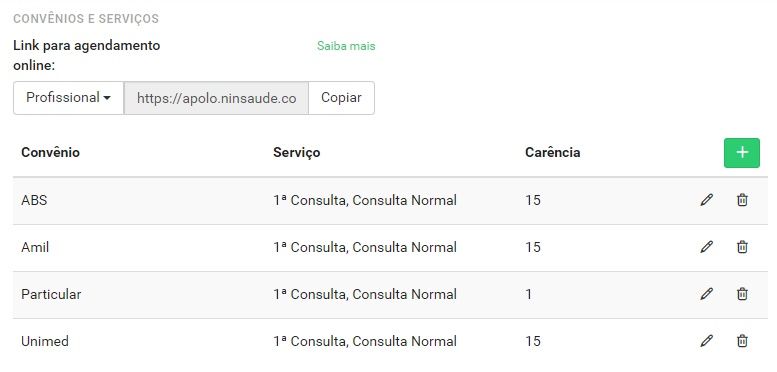Select the apolo.ninsaude URL field
Viewport: 777px width, 372px height.
216,98
